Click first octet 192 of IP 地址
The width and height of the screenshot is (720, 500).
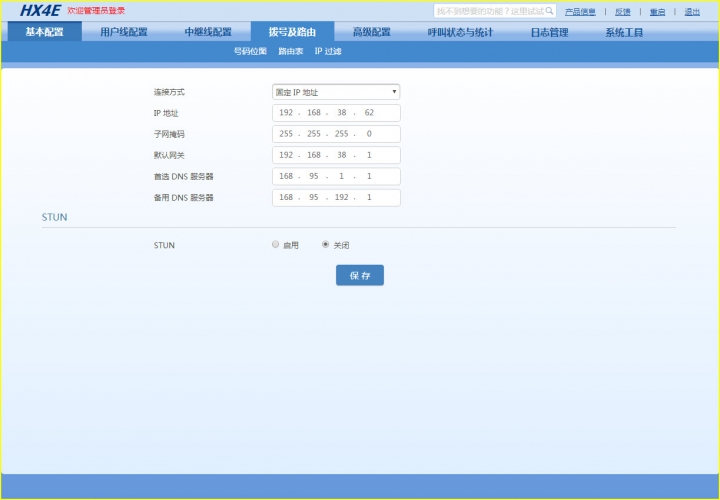tap(286, 113)
